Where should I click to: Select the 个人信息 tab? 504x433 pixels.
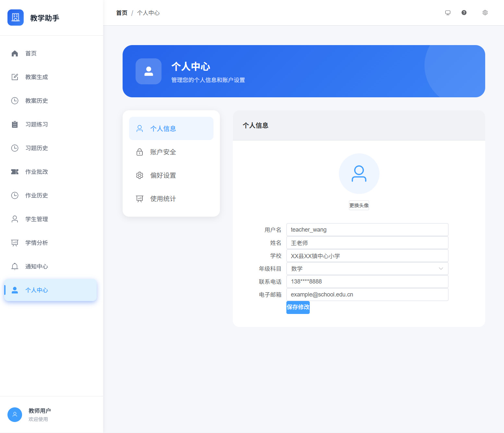163,129
